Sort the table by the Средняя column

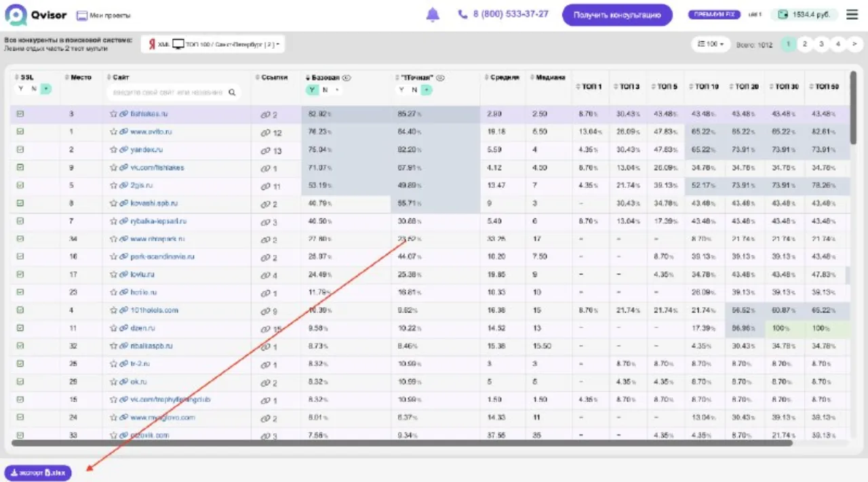(x=502, y=77)
